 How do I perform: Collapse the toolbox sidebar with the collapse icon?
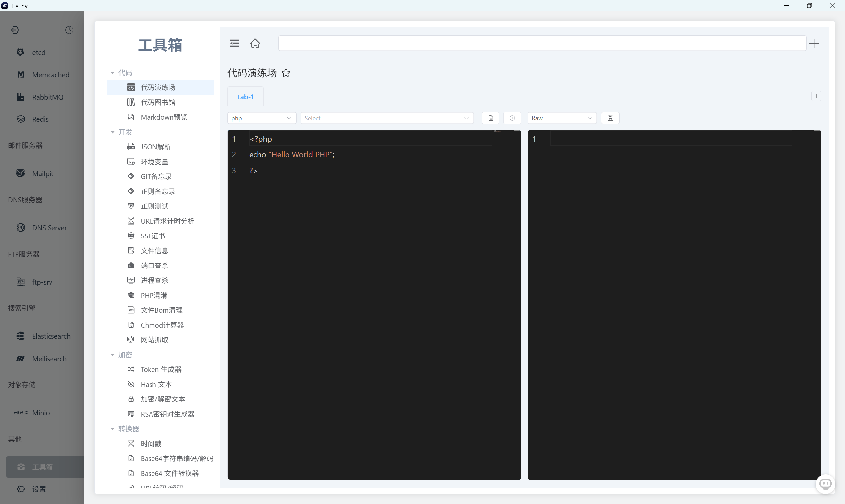(x=234, y=43)
